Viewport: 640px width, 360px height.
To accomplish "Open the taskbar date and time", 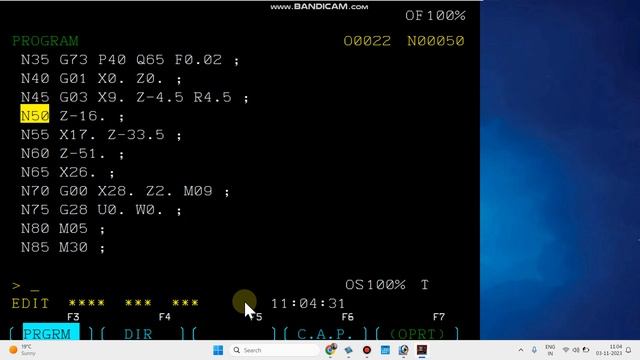I will click(609, 350).
